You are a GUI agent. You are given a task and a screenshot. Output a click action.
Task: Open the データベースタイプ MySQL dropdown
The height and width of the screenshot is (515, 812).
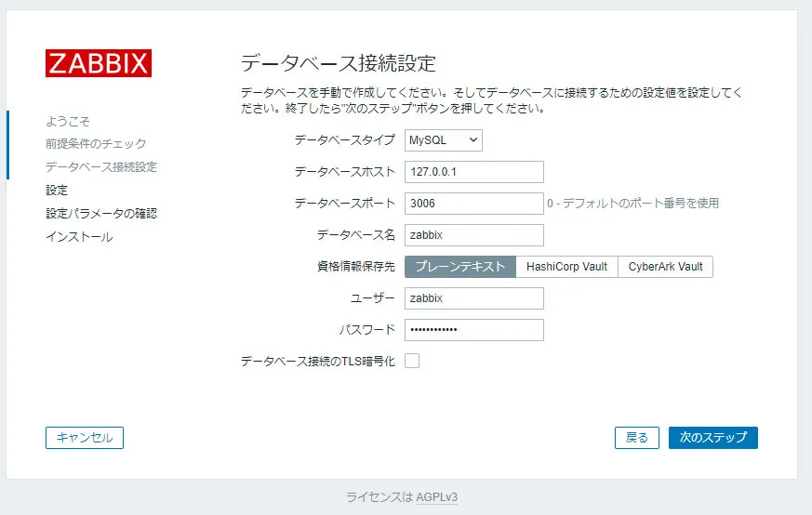[x=444, y=140]
